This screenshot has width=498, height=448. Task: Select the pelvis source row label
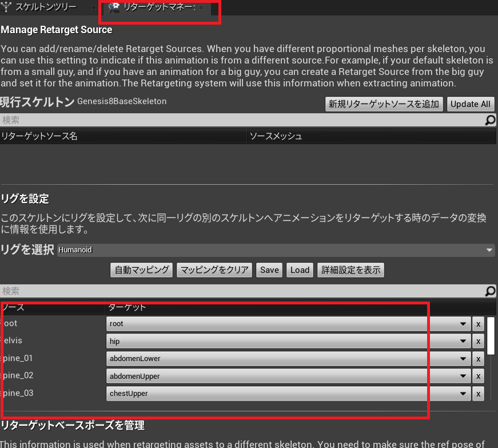click(12, 340)
